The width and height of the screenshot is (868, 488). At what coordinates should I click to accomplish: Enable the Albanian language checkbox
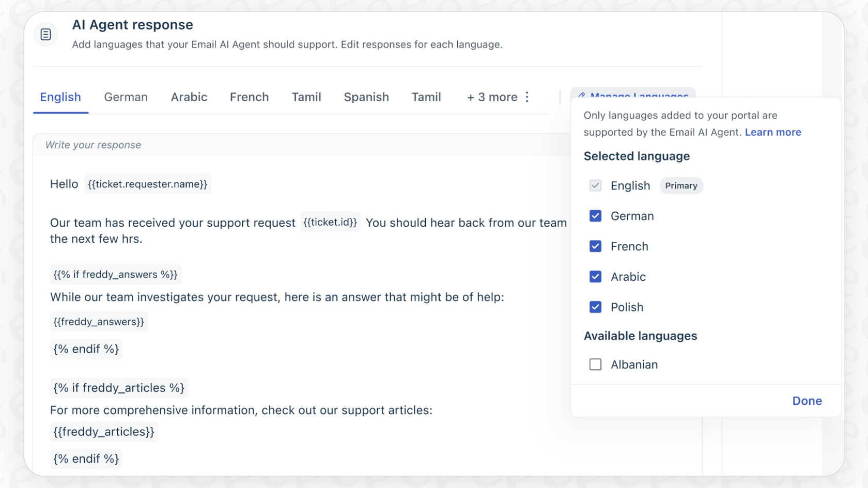click(595, 364)
